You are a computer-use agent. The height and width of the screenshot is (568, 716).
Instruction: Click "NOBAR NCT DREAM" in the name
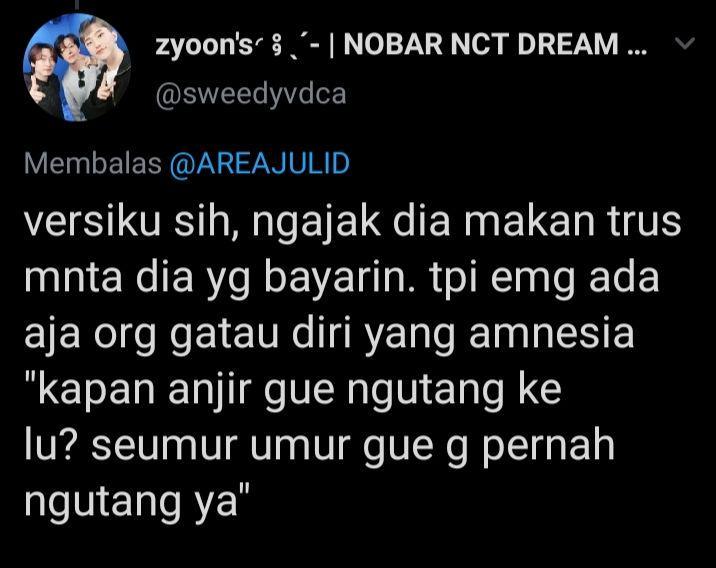tap(480, 44)
